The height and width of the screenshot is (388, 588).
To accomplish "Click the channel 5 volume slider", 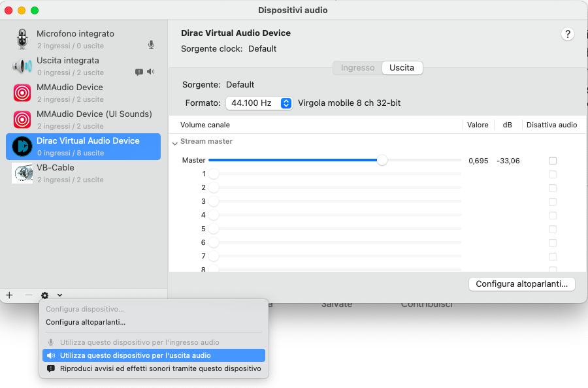I will 335,229.
